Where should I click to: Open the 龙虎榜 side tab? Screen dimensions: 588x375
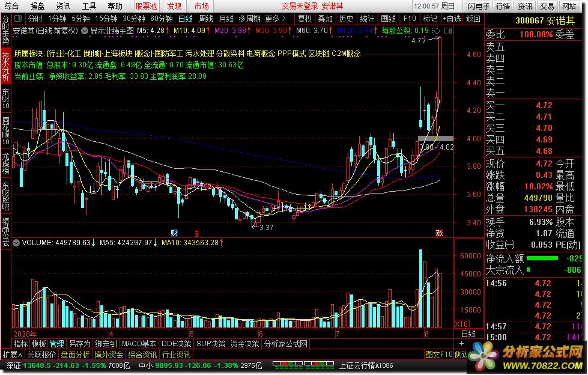pyautogui.click(x=5, y=162)
